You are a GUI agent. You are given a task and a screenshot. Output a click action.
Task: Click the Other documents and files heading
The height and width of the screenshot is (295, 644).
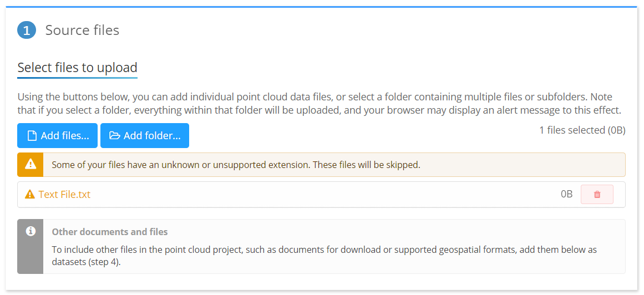110,232
